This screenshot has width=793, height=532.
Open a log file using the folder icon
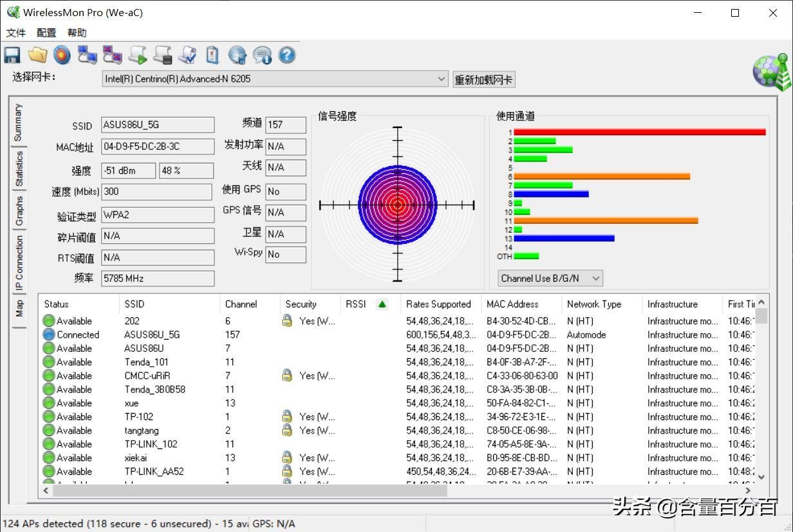pos(37,55)
